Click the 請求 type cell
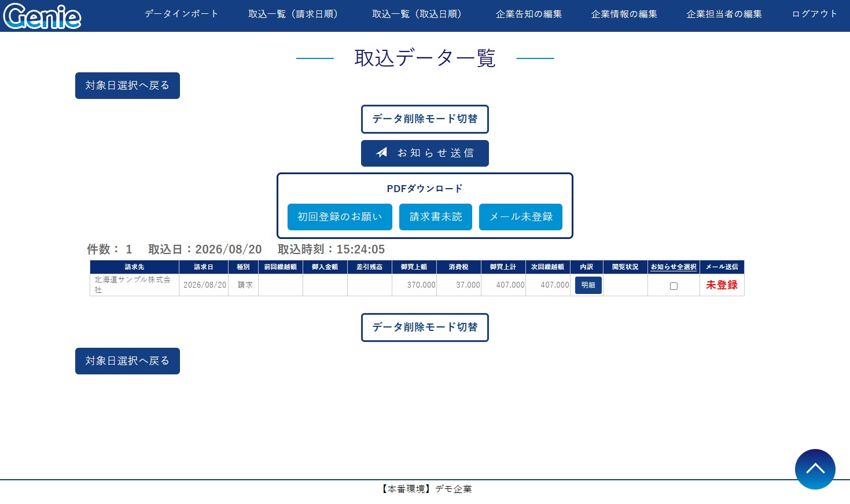The width and height of the screenshot is (850, 504). [x=245, y=285]
